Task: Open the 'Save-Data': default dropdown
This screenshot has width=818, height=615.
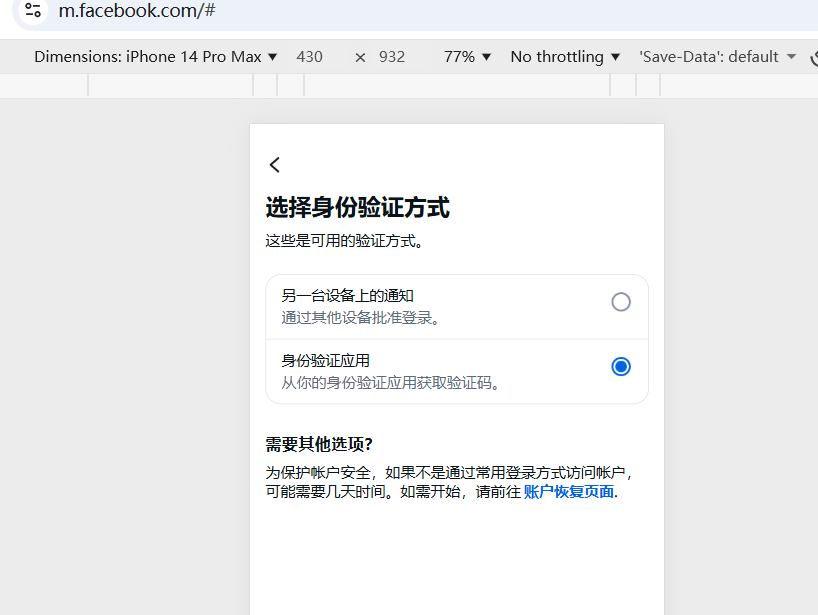Action: coord(717,57)
